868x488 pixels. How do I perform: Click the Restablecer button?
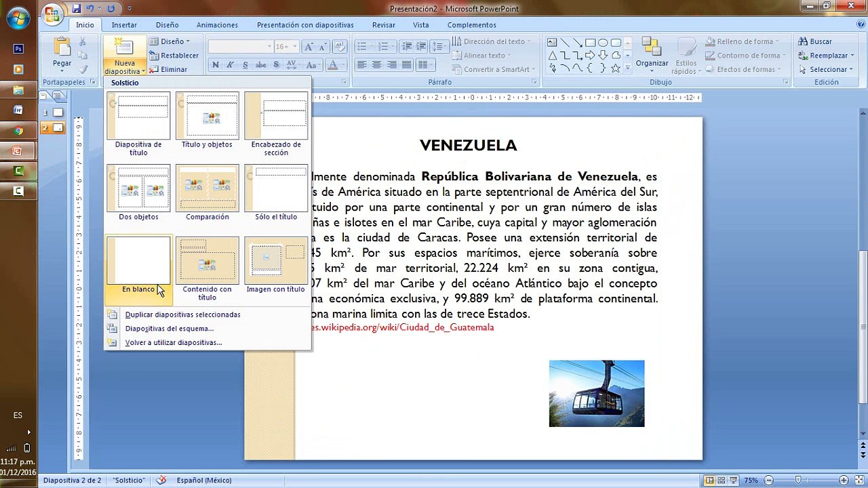coord(174,56)
